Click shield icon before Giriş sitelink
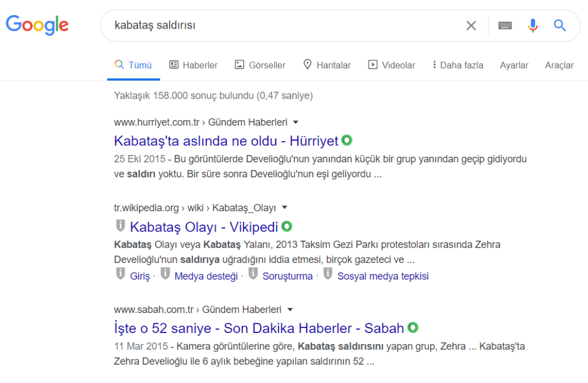The height and width of the screenshot is (383, 588). pyautogui.click(x=121, y=274)
